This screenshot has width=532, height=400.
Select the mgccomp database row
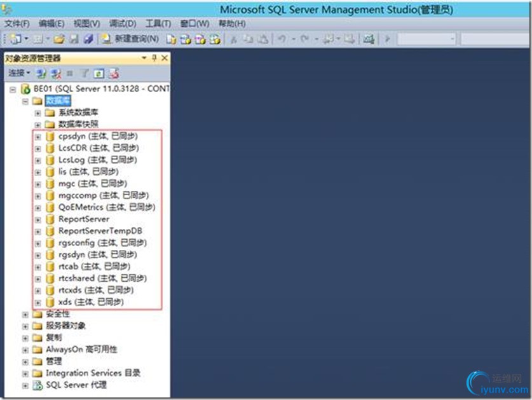[104, 195]
